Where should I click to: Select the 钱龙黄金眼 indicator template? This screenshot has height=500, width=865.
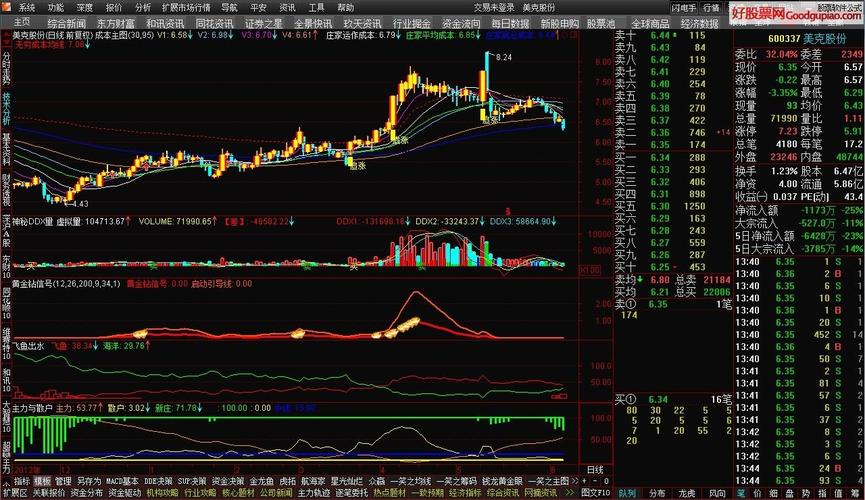(502, 481)
